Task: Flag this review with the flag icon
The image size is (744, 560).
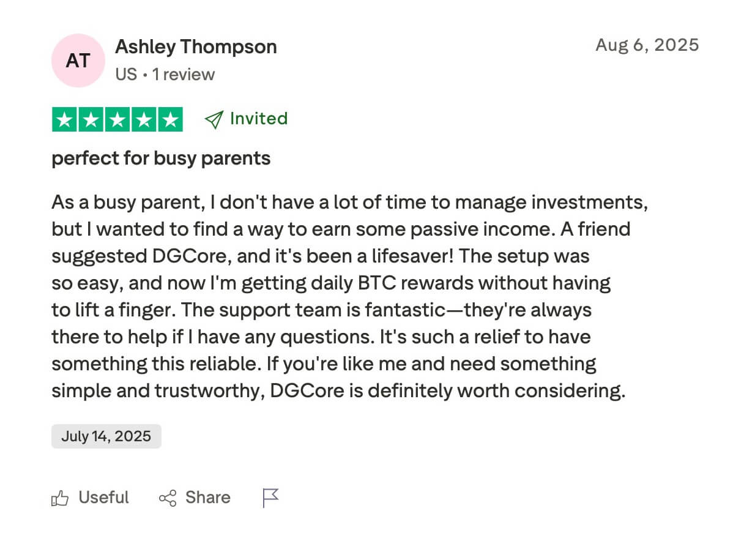Action: point(270,498)
